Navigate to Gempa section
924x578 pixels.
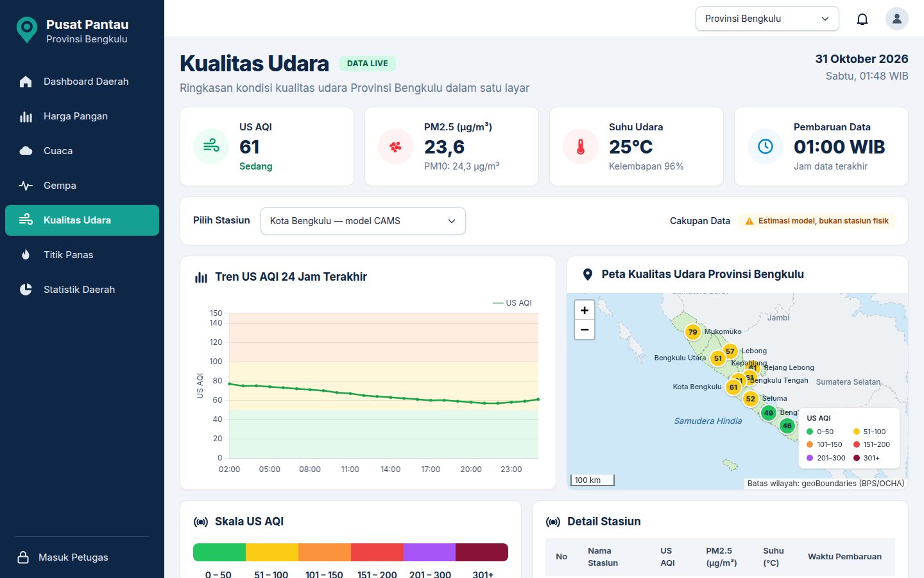tap(82, 186)
